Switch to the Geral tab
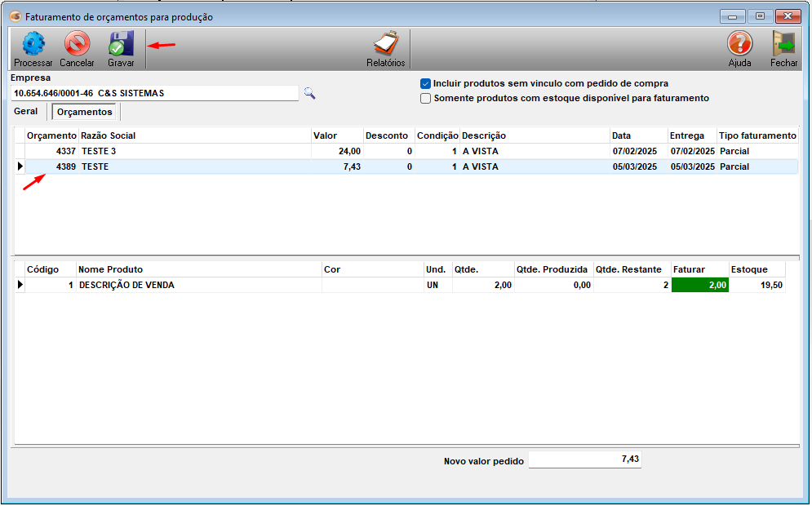Screen dimensions: 812x506 coord(26,111)
